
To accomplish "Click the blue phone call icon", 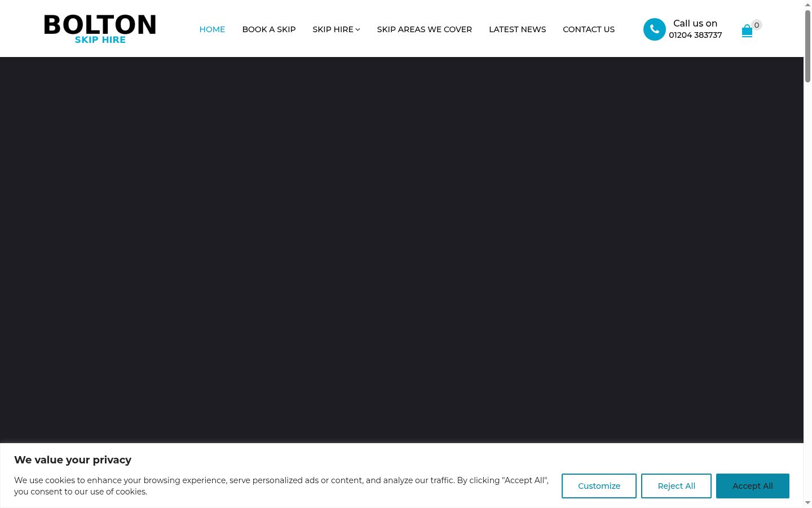I will coord(654,29).
